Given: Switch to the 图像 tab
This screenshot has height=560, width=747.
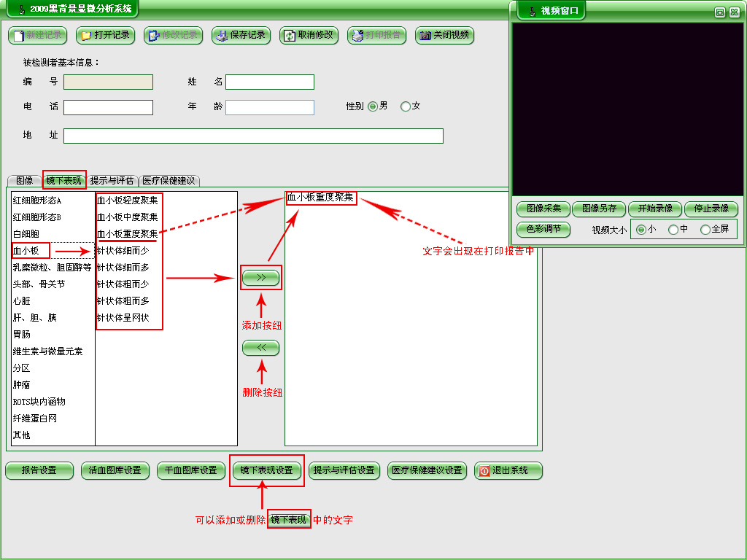Looking at the screenshot, I should (24, 181).
